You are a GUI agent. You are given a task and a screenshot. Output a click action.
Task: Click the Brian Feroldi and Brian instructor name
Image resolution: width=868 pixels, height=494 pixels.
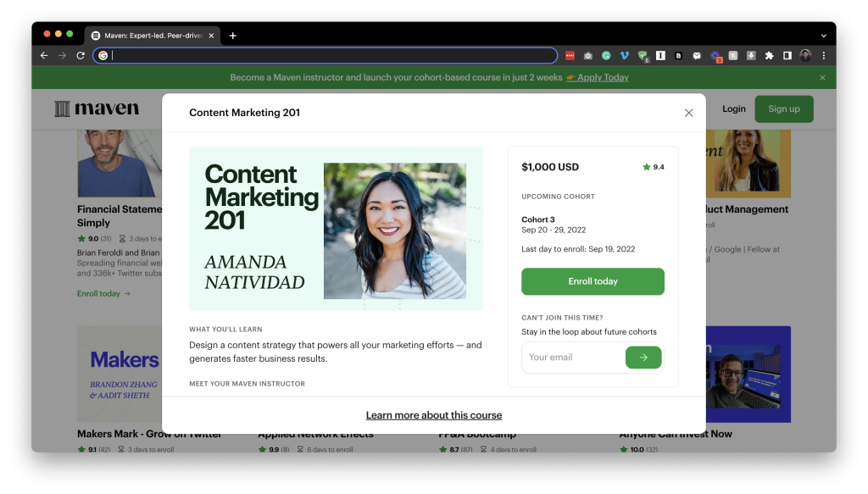[119, 253]
